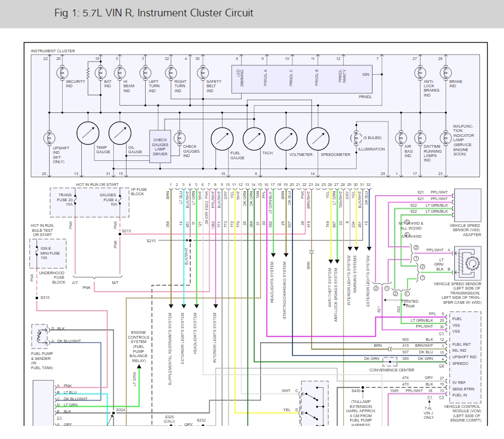The height and width of the screenshot is (439, 504).
Task: Select the SECURITY IND lamp symbol
Action: click(60, 74)
